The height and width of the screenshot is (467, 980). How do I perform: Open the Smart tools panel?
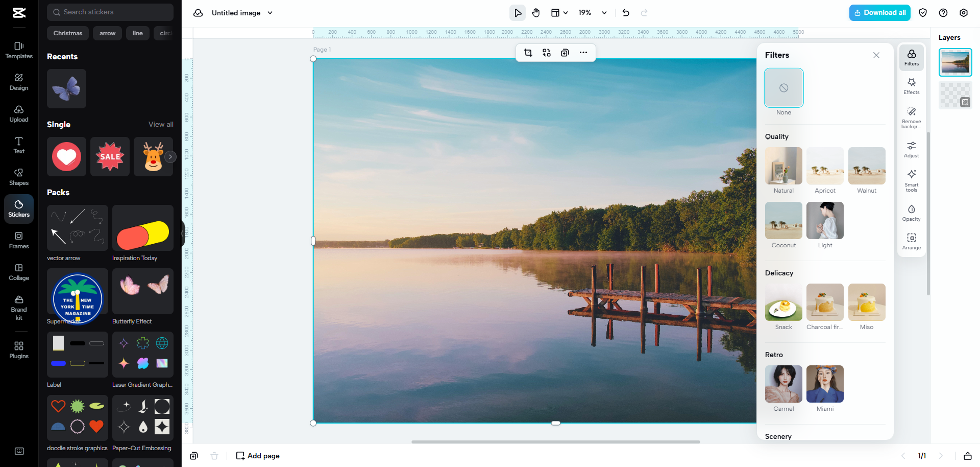pos(911,180)
